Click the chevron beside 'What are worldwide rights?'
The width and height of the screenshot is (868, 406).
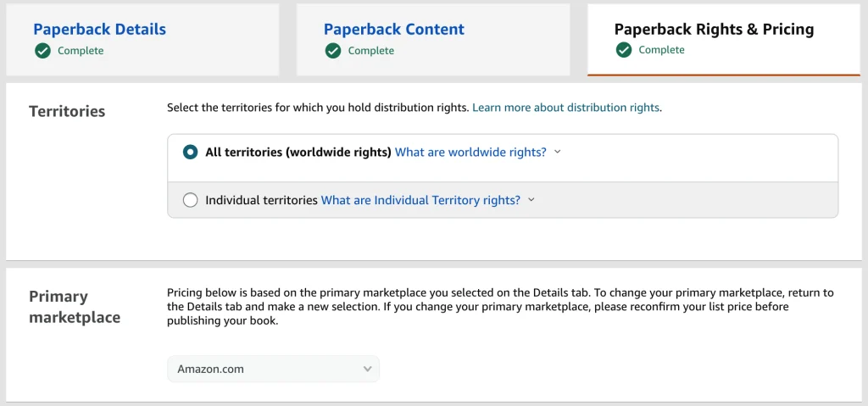click(x=558, y=152)
